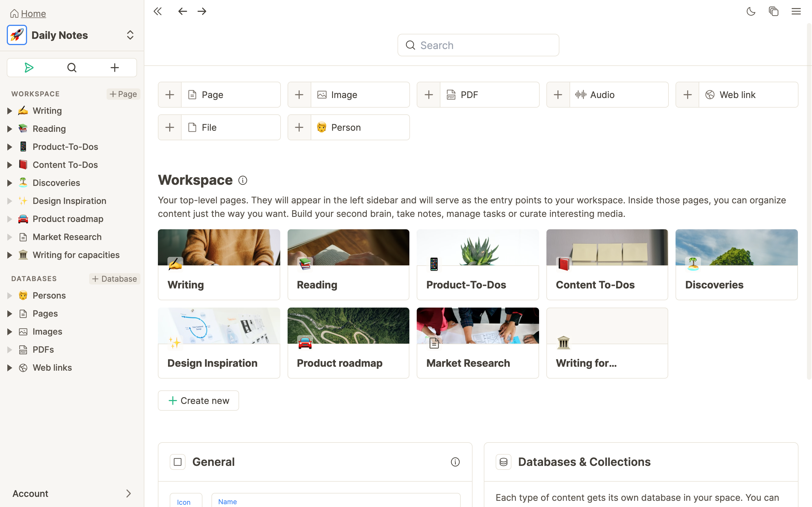812x507 pixels.
Task: Click the Add Audio content icon
Action: tap(558, 95)
